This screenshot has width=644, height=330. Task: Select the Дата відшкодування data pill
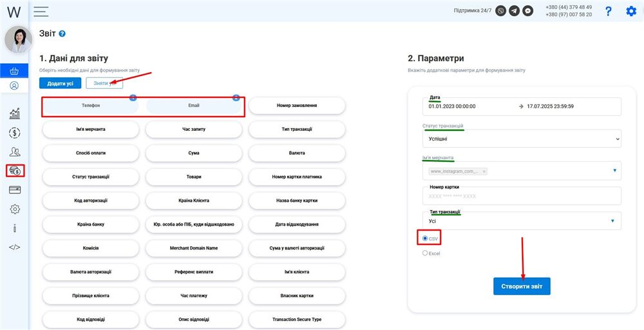click(297, 224)
